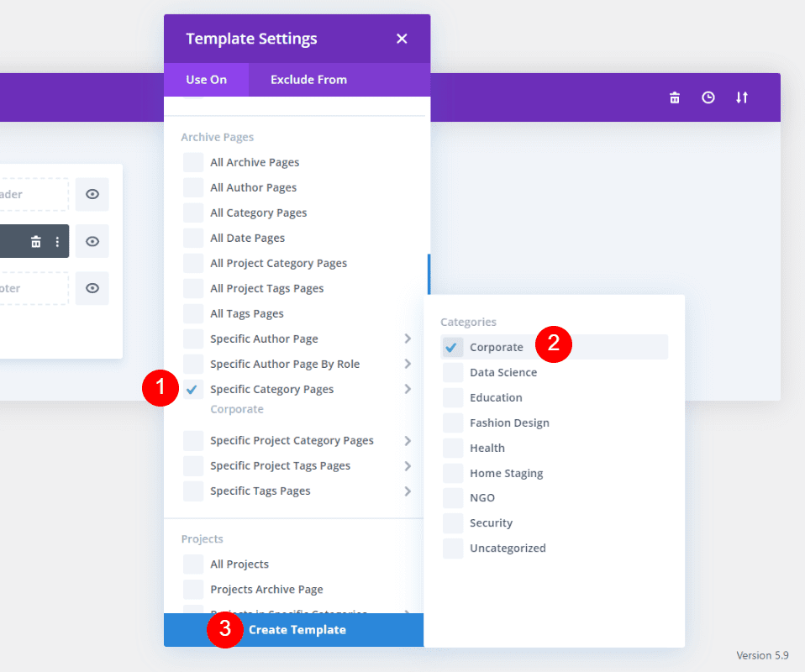The height and width of the screenshot is (672, 805).
Task: Expand Specific Tags Pages options
Action: 408,491
